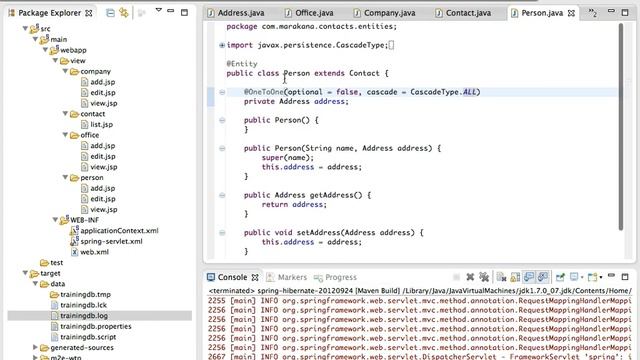Click the disabled Terminate icon in Console
Image resolution: width=640 pixels, height=360 pixels.
pos(456,277)
